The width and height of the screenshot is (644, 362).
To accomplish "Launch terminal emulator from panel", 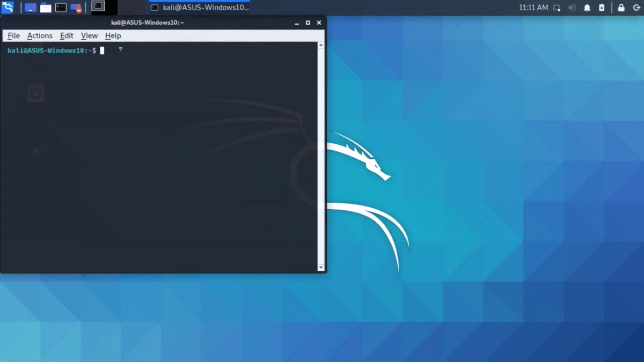I will point(61,8).
